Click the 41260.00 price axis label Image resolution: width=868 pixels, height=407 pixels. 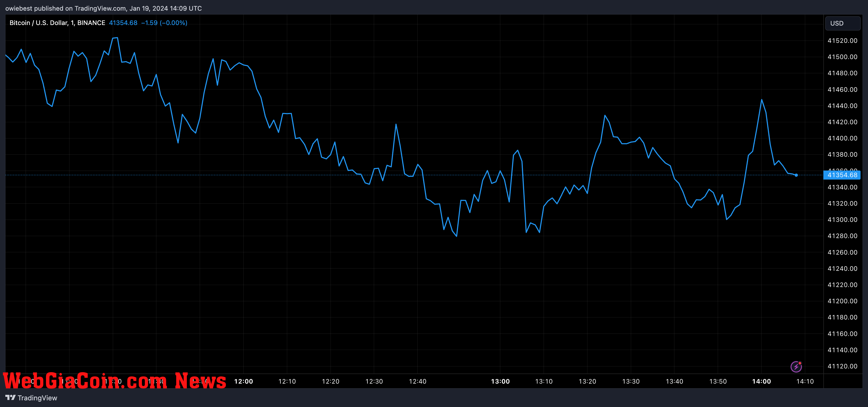pos(842,252)
